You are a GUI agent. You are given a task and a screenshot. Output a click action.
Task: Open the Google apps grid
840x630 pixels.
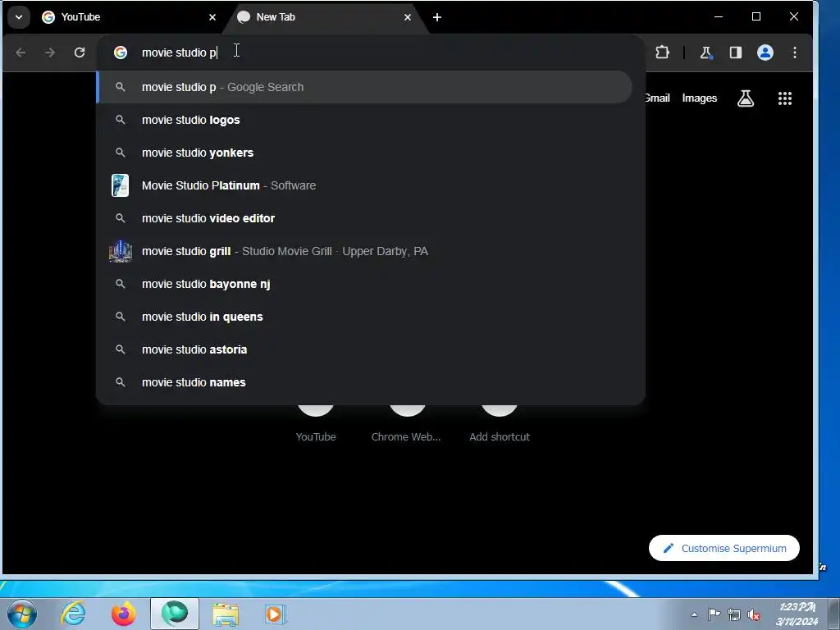785,98
